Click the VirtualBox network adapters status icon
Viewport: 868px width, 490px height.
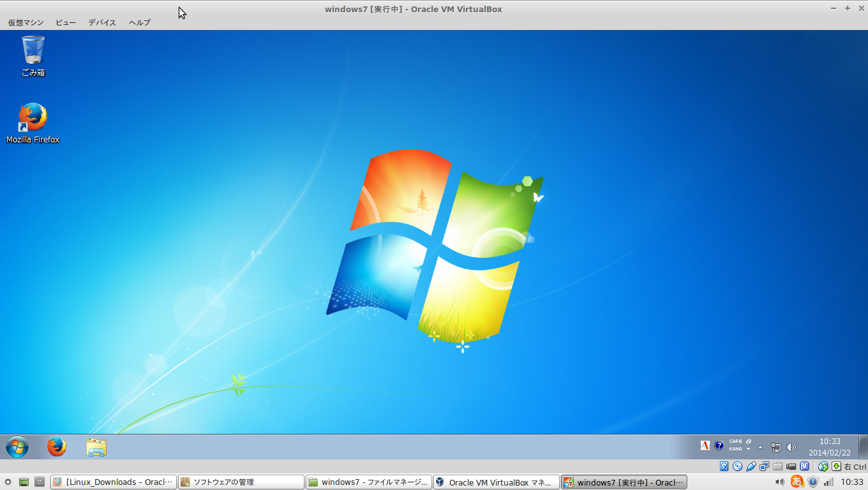point(765,466)
